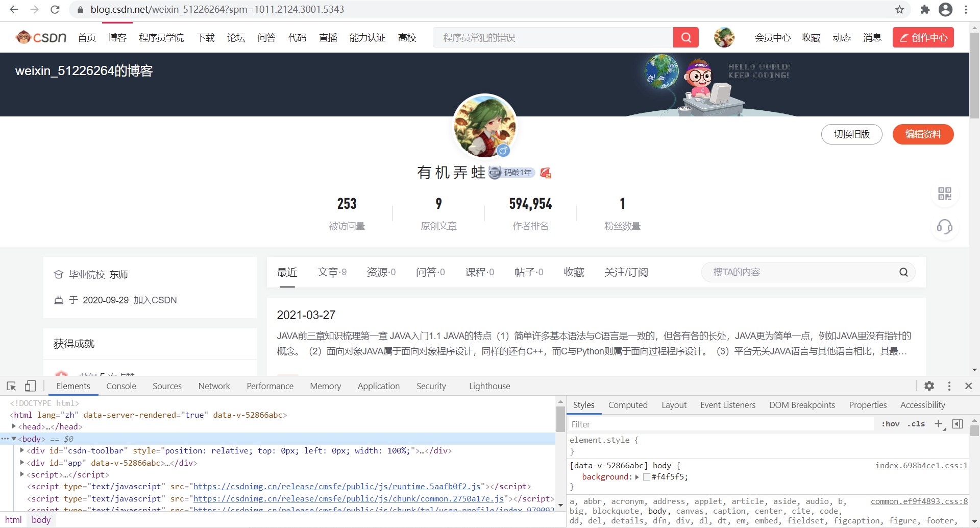Toggle the device toolbar icon in DevTools

pyautogui.click(x=31, y=386)
